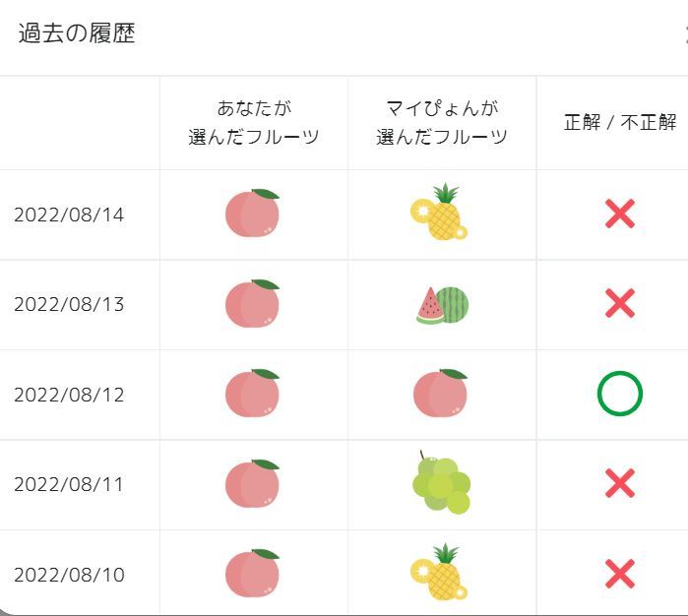Click the watermelon icon for 2022/08/13
Screen dimensions: 688x616
click(442, 305)
